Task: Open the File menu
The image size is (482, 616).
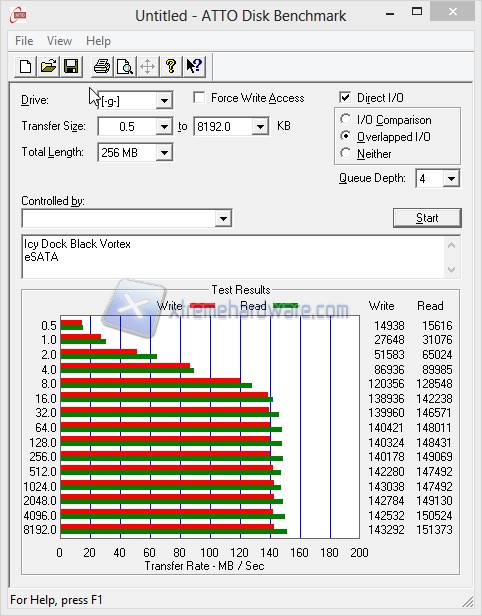Action: coord(24,41)
